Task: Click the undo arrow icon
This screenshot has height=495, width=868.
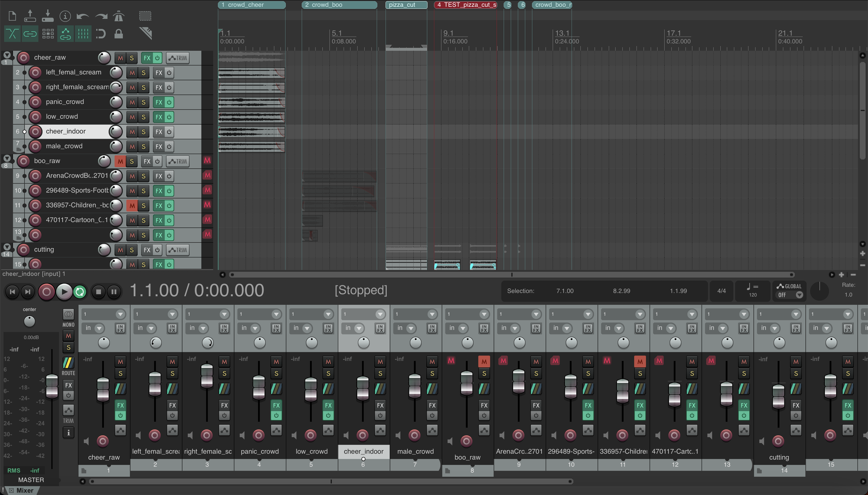Action: (x=83, y=16)
